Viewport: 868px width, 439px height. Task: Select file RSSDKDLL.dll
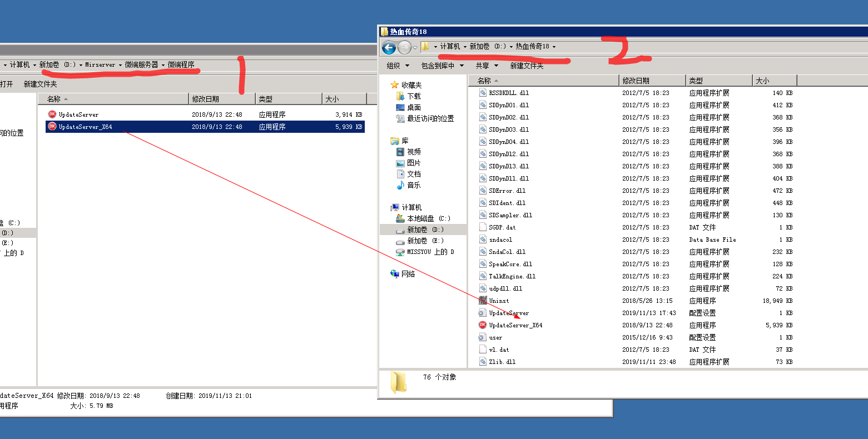click(x=509, y=93)
